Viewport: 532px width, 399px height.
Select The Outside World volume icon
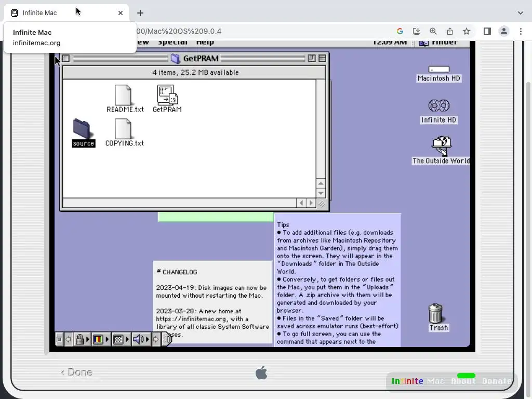click(441, 146)
